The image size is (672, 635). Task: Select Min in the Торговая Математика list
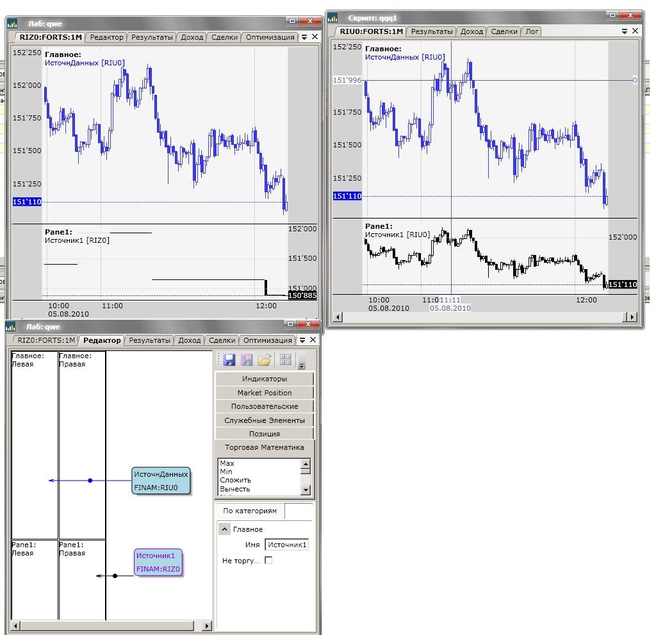[226, 472]
